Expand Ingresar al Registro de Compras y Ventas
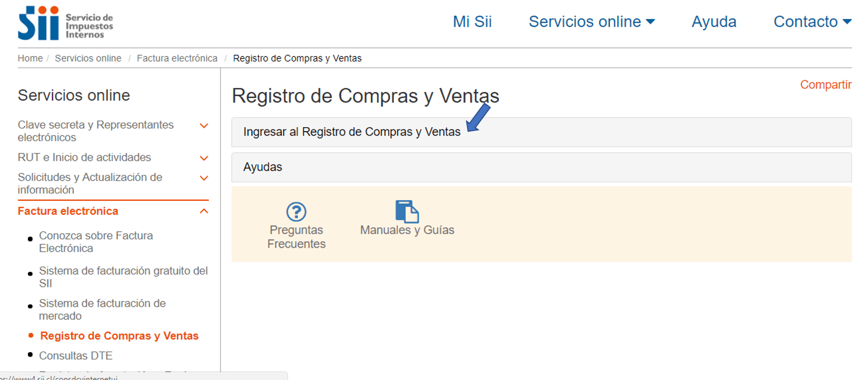The width and height of the screenshot is (868, 380). click(541, 132)
